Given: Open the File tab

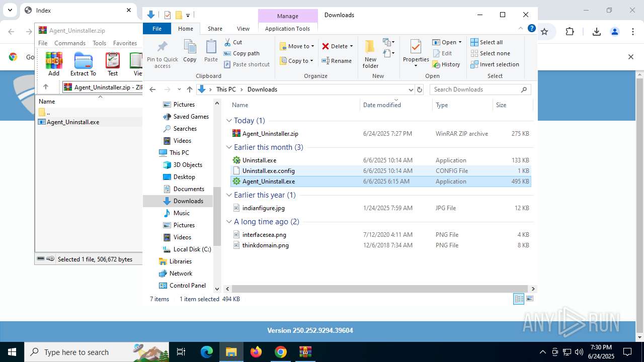Looking at the screenshot, I should tap(157, 29).
